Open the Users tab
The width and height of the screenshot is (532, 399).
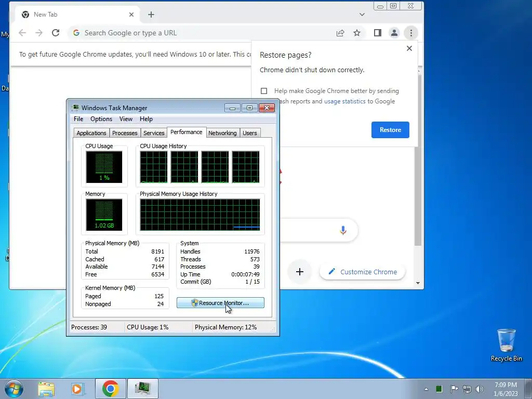250,133
